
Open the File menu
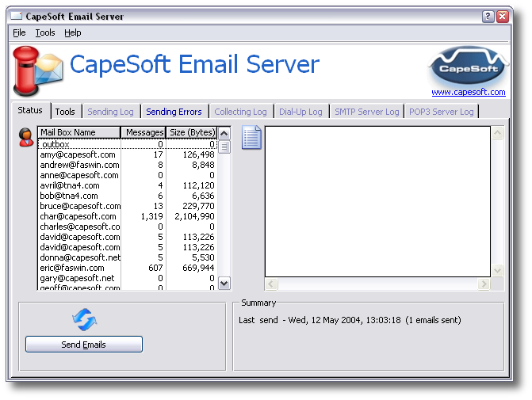click(19, 32)
